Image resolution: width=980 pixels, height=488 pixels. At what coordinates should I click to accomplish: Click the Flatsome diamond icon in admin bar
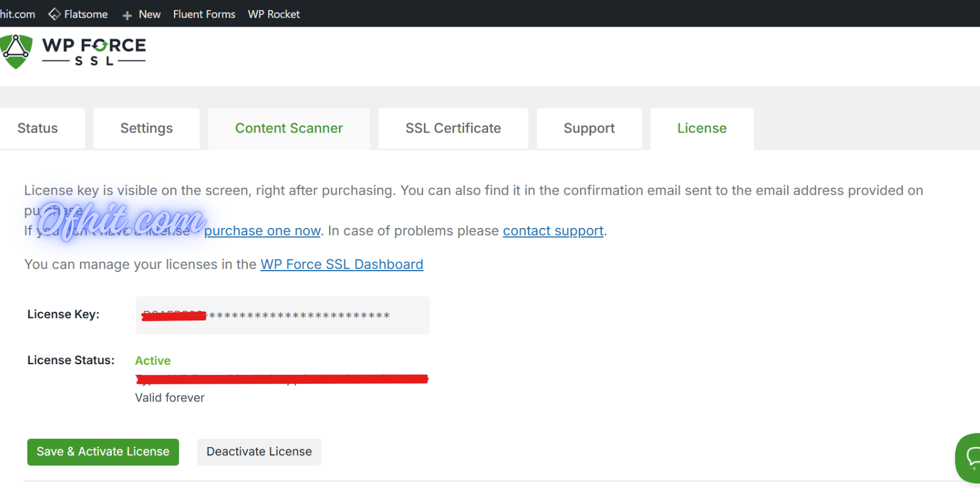point(54,14)
